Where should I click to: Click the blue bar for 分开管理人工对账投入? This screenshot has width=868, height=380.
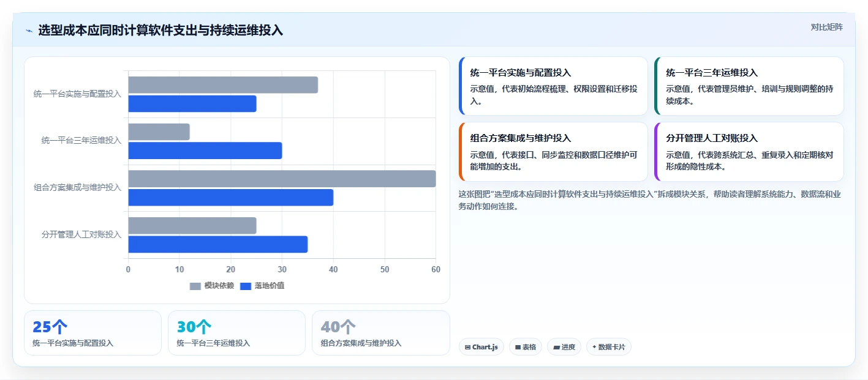point(218,244)
